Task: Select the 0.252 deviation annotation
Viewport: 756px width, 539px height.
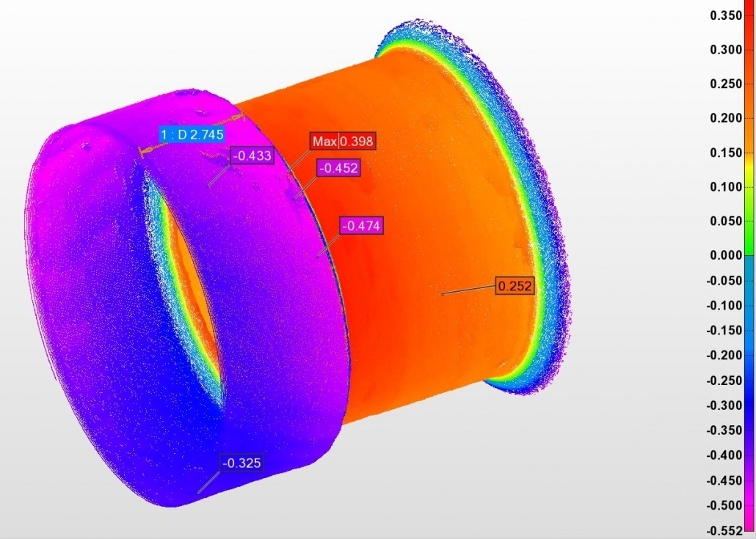Action: click(515, 286)
